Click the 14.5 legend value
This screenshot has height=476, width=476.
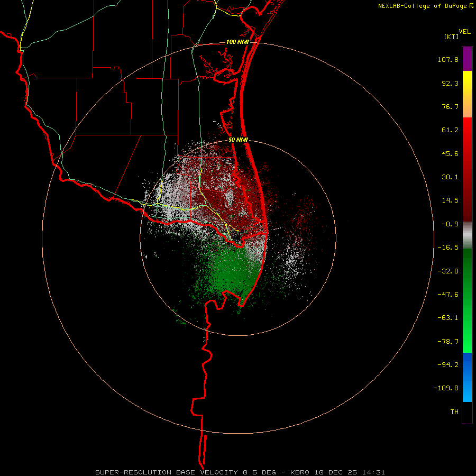pyautogui.click(x=450, y=200)
